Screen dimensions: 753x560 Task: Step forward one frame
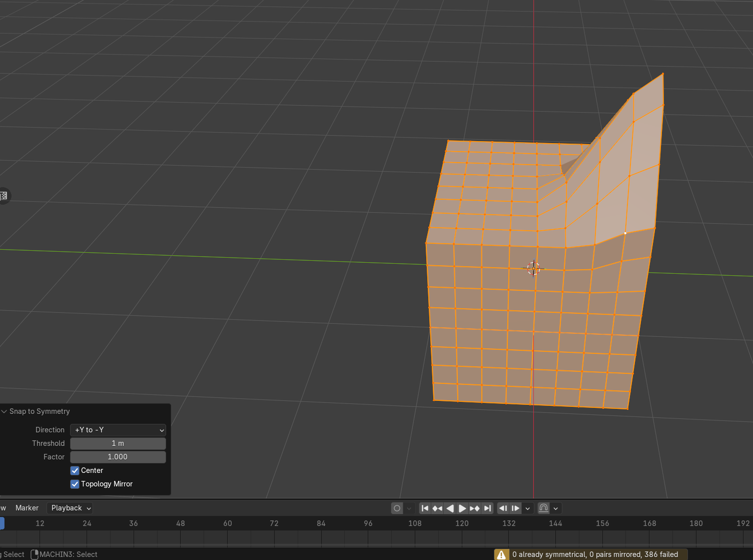tap(515, 508)
